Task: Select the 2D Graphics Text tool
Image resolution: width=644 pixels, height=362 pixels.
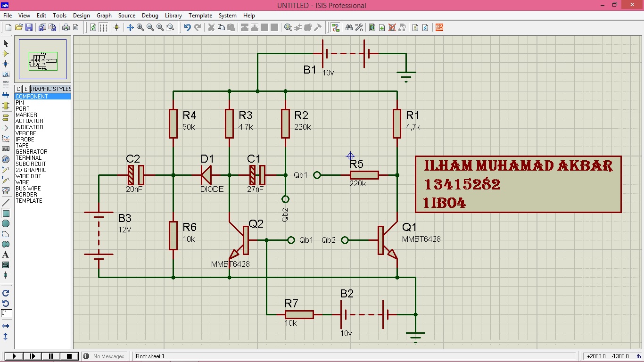Action: tap(6, 255)
